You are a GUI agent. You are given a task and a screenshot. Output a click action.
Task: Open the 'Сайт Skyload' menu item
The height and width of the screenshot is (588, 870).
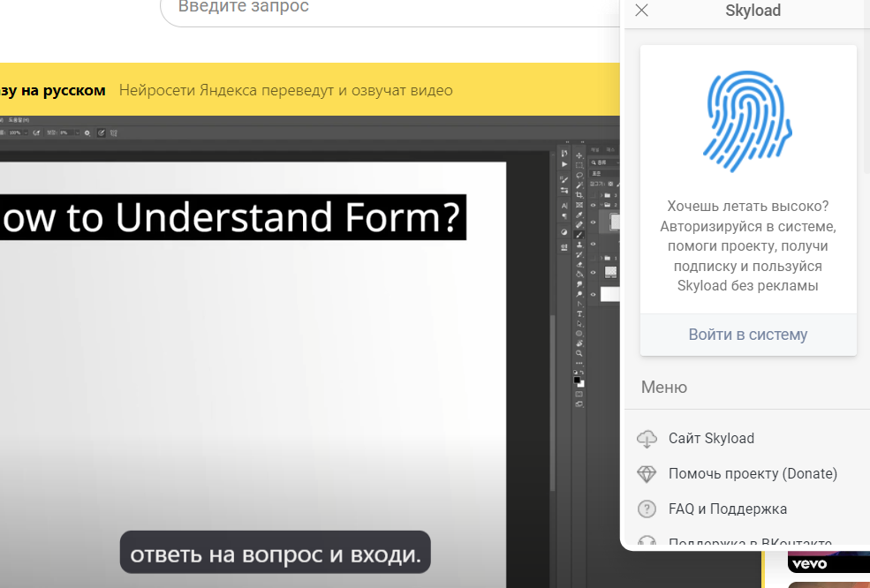click(x=711, y=438)
